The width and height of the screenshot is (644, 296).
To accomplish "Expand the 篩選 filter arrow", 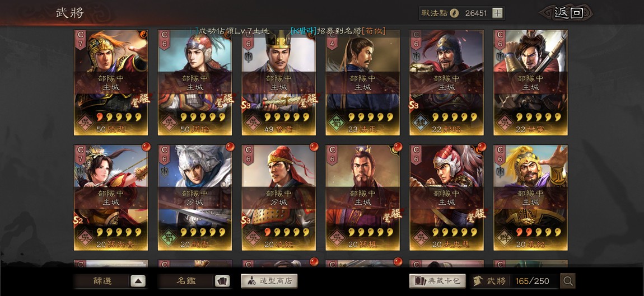I will (138, 281).
